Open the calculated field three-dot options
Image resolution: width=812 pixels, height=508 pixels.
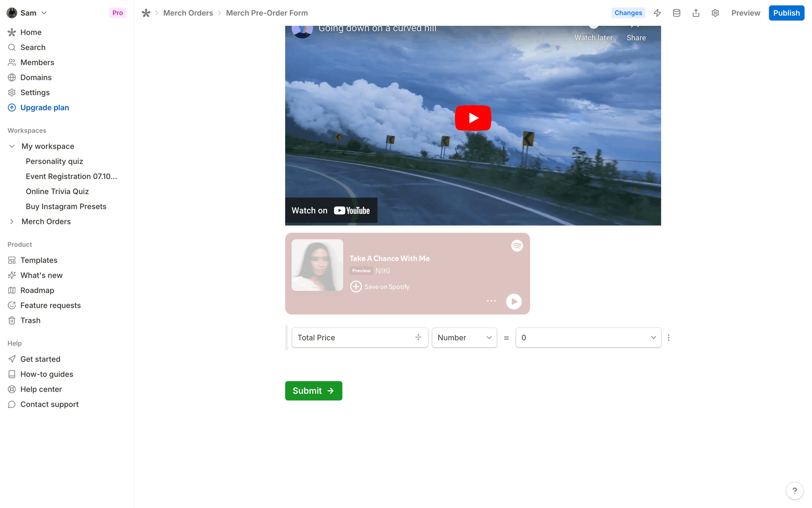coord(669,337)
